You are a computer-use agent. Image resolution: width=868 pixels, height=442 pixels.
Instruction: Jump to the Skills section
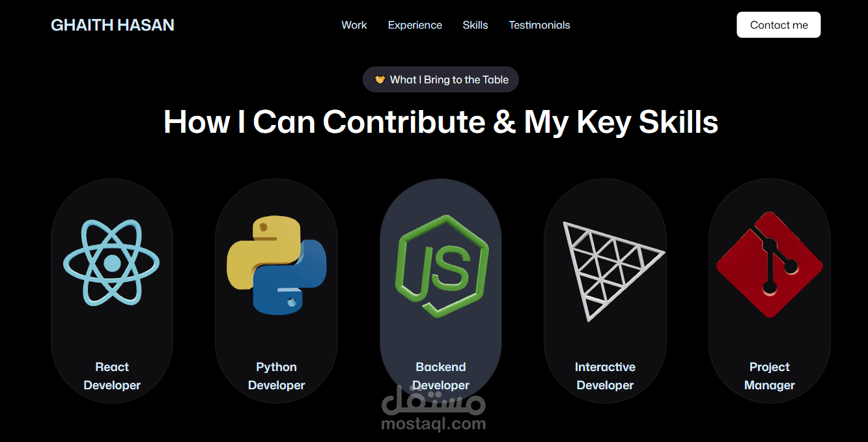pos(475,25)
